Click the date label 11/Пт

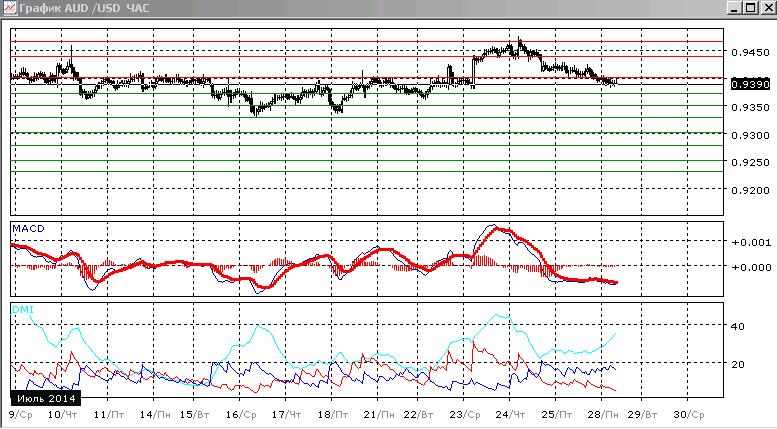[x=109, y=415]
